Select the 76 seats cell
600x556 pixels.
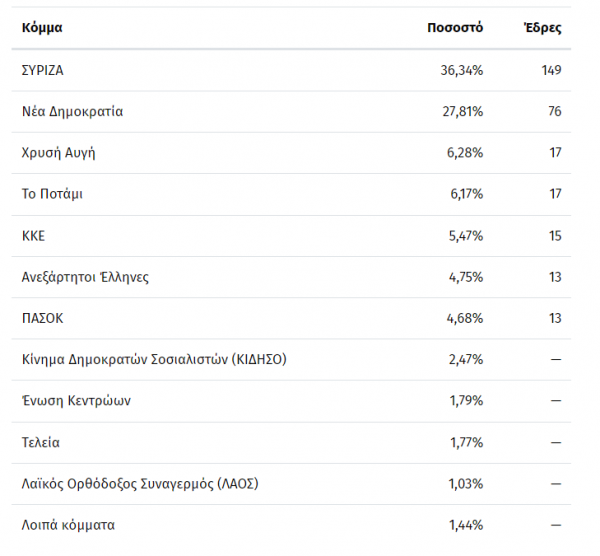pos(554,112)
